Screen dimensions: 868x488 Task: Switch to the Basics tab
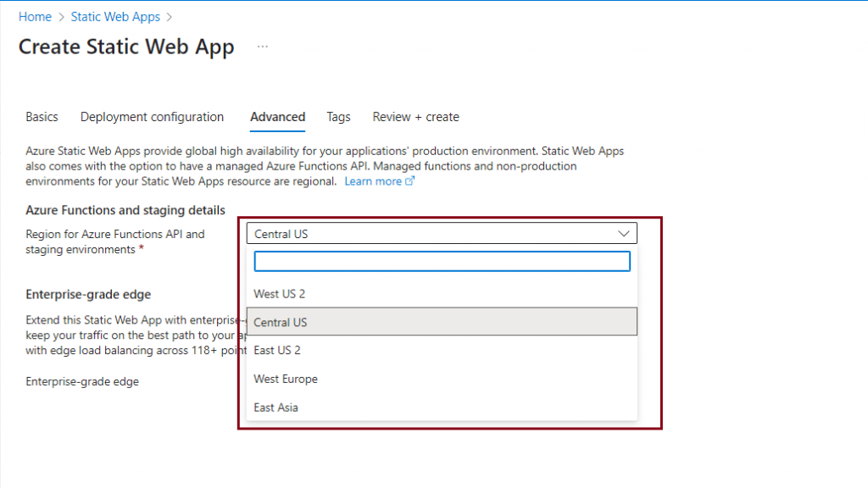[42, 117]
